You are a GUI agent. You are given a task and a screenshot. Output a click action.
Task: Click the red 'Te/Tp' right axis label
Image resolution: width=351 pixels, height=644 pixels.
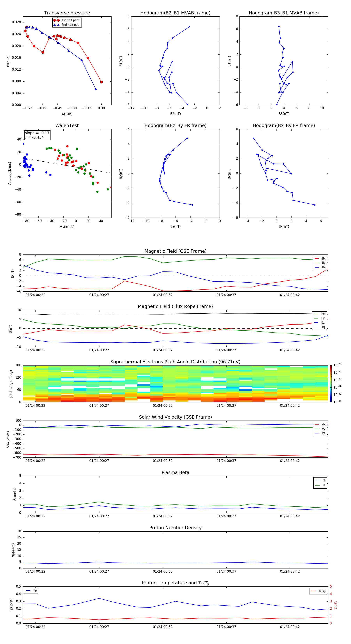tap(336, 605)
